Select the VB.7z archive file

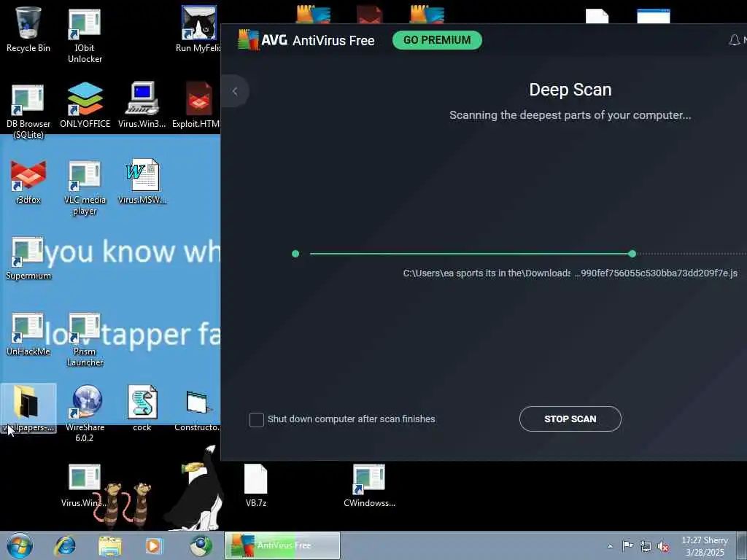[x=256, y=485]
